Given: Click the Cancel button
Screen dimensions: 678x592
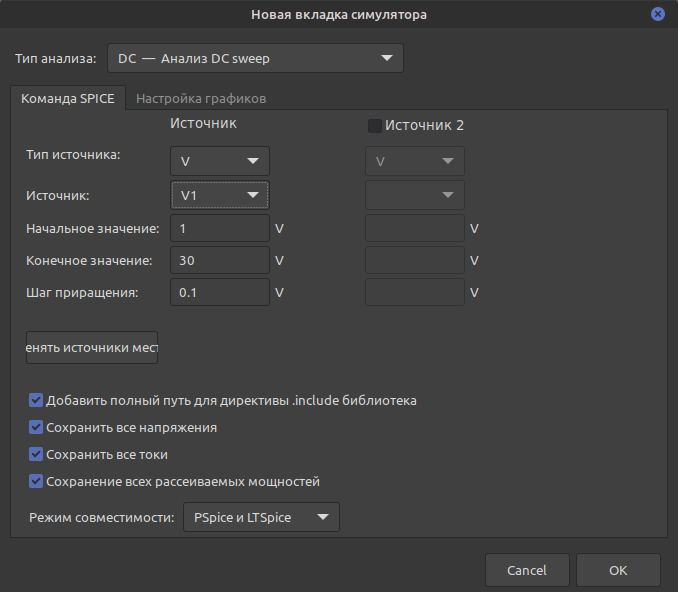Looking at the screenshot, I should click(527, 570).
